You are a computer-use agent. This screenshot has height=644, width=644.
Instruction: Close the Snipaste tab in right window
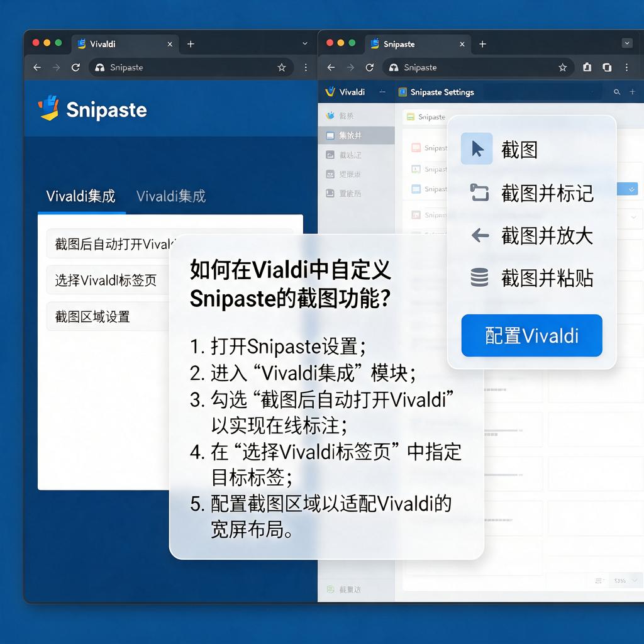coord(462,44)
